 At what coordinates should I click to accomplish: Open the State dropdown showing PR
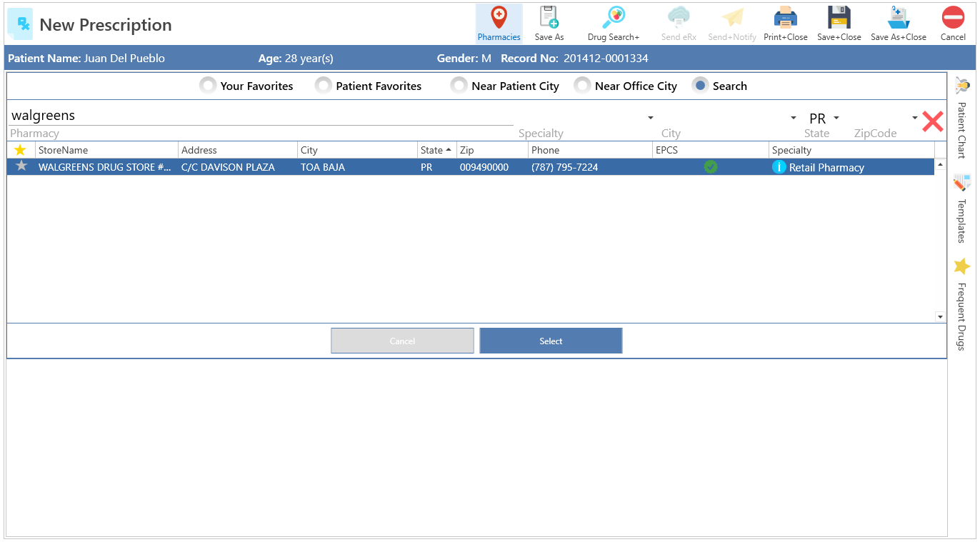(836, 118)
